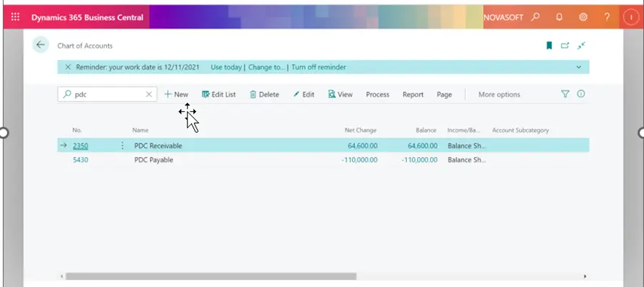Viewport: 644px width, 287px height.
Task: Open Net Change -110,000.00 value
Action: pos(359,159)
